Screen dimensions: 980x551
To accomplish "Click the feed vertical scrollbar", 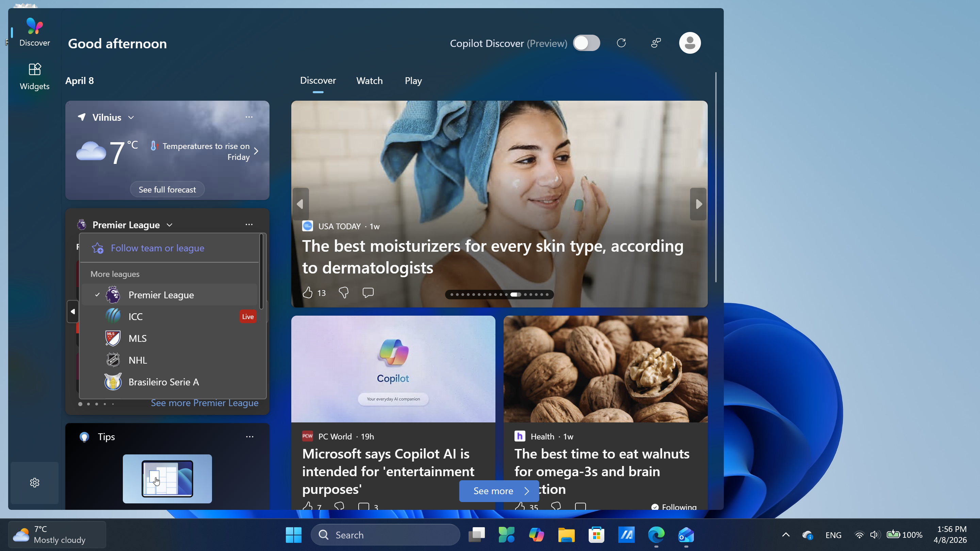I will click(x=716, y=177).
